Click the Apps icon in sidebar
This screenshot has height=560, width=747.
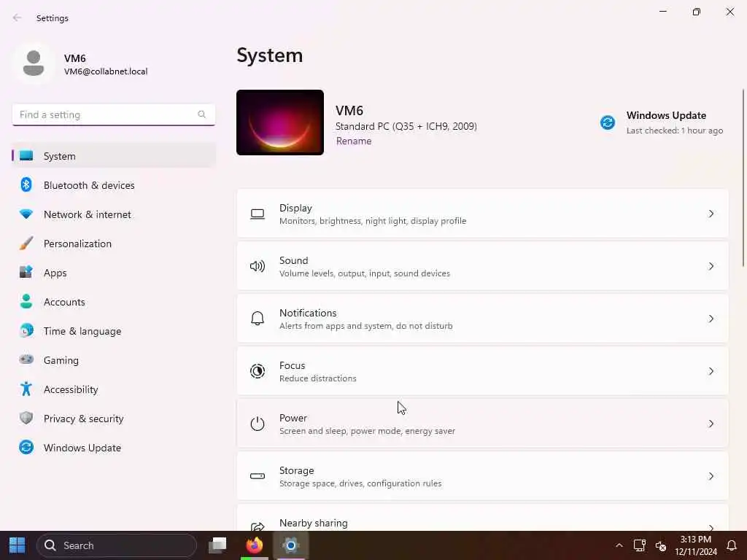[26, 273]
